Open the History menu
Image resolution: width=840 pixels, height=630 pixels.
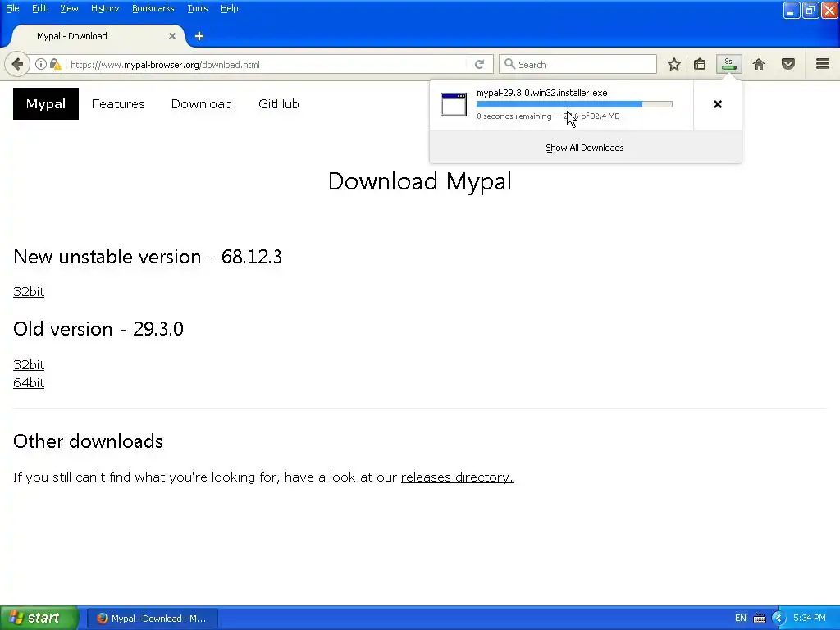105,8
